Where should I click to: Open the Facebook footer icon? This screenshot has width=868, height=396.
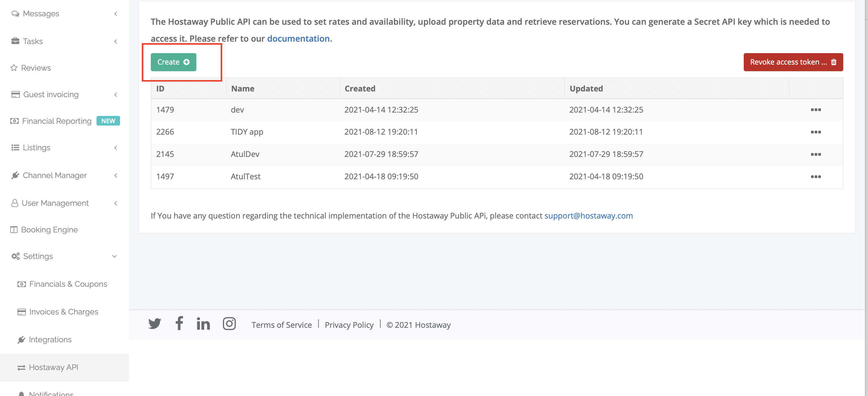point(179,323)
